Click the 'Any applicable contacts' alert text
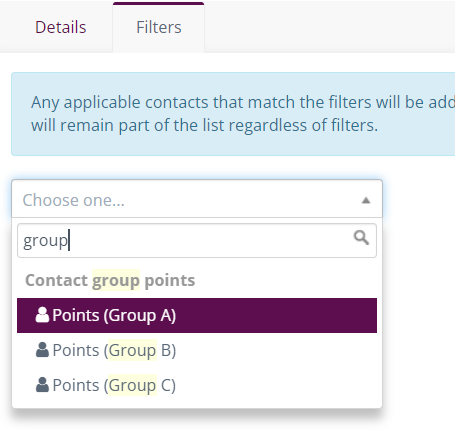Screen dimensions: 455x430 [x=86, y=102]
